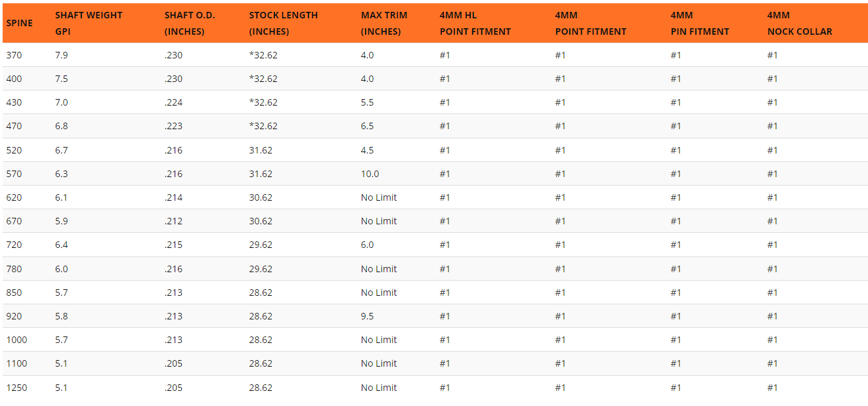Click the SPINE column header
This screenshot has height=406, width=868.
click(19, 23)
